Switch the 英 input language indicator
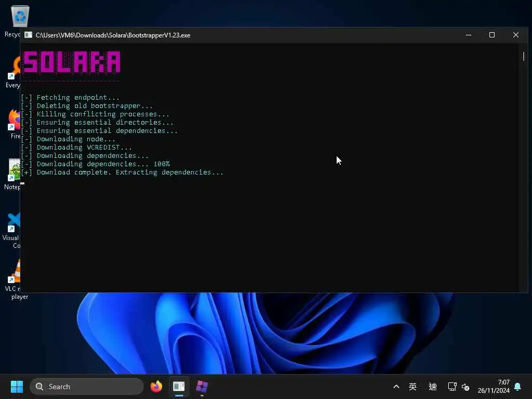Viewport: 532px width, 399px height. [x=413, y=387]
